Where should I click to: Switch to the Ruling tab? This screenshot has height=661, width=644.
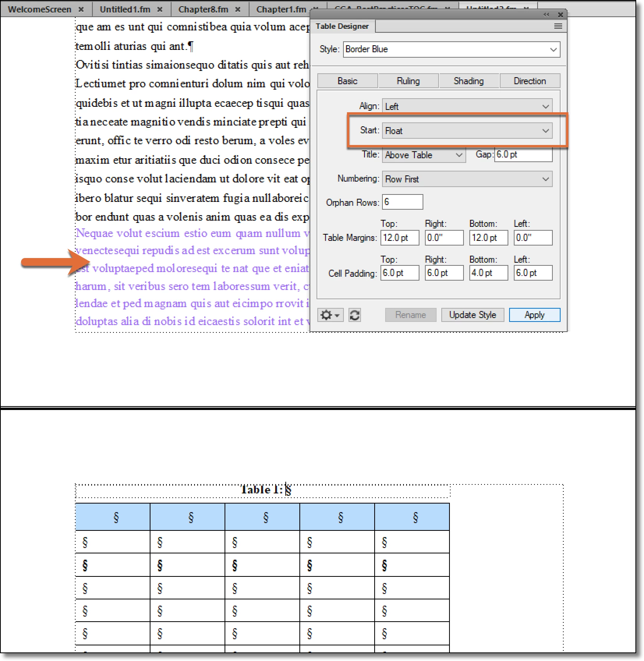click(408, 81)
